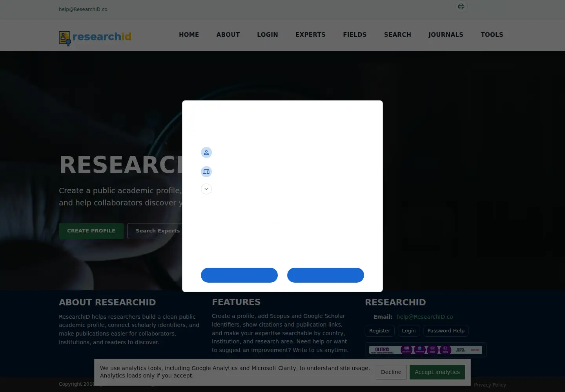Navigate to SEARCH in the top menu
Screen dimensions: 565x392
point(397,34)
